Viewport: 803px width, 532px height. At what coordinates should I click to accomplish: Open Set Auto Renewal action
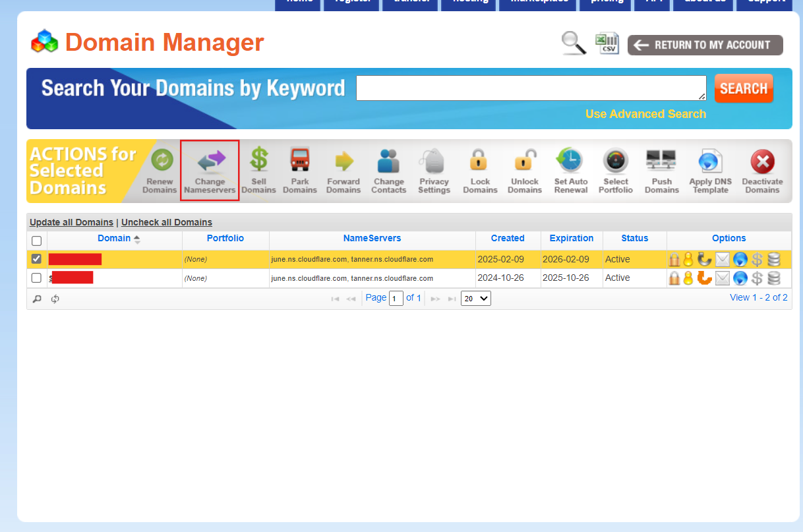coord(570,162)
